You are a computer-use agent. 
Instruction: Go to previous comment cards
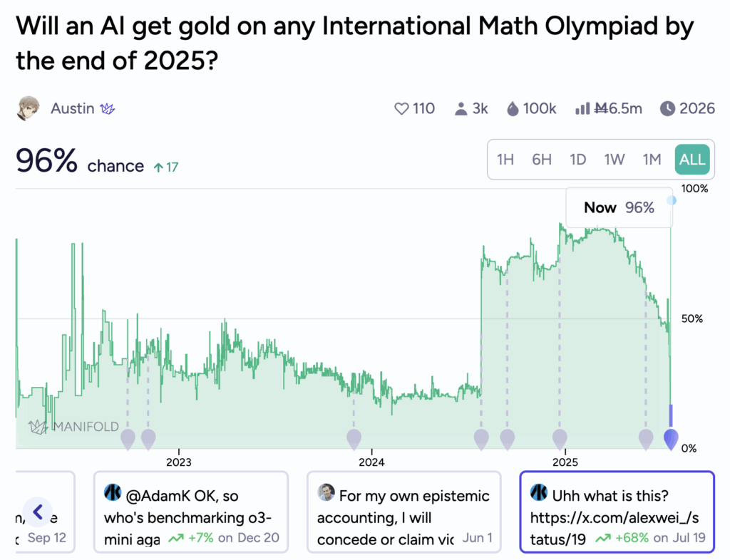click(x=38, y=512)
